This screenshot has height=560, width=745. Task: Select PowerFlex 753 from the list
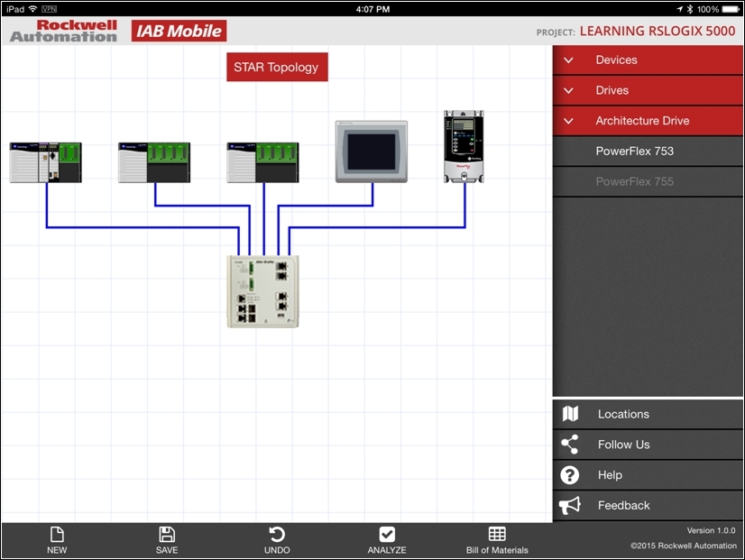pos(634,151)
